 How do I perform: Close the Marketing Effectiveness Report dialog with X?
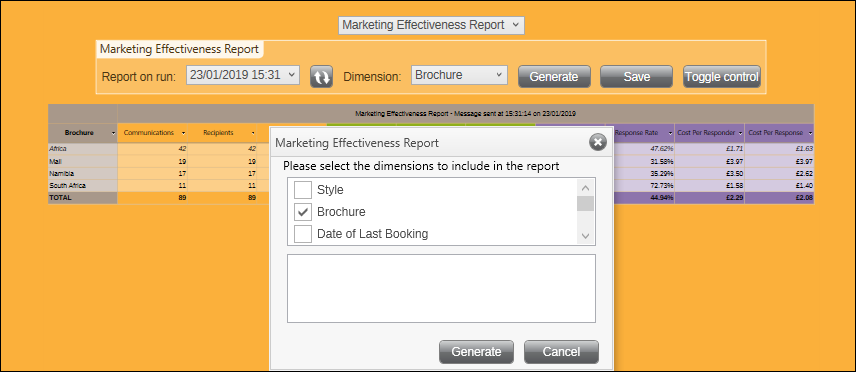(x=598, y=143)
